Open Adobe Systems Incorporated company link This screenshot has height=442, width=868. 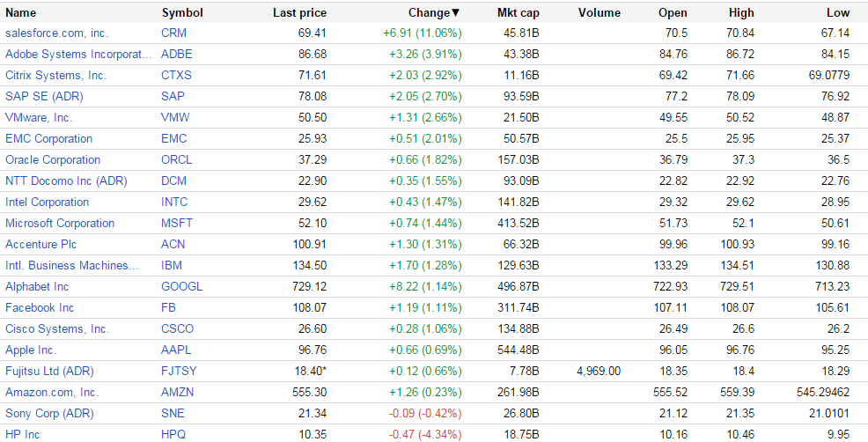(x=78, y=54)
